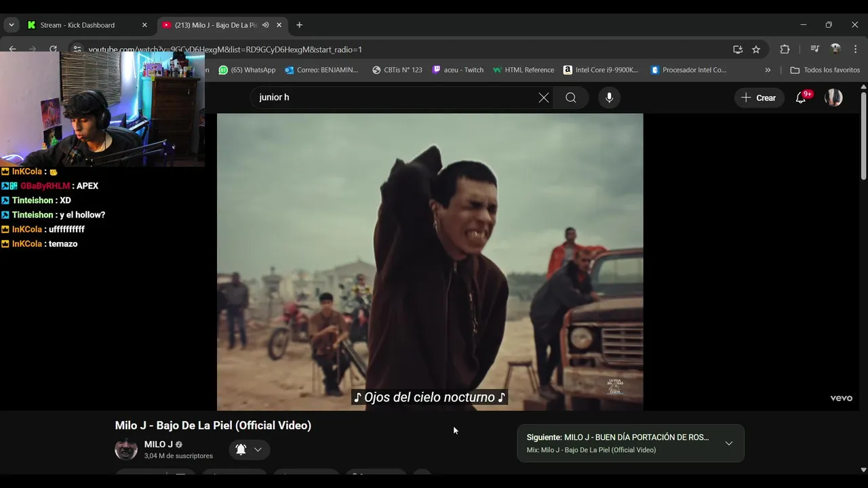Install app icon in address bar
Viewport: 868px width, 488px height.
click(738, 49)
